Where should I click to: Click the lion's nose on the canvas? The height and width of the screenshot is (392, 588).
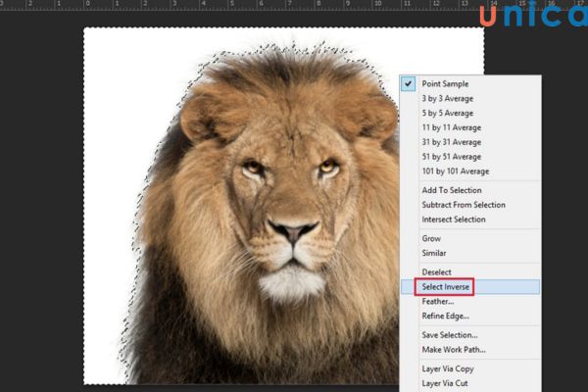292,232
